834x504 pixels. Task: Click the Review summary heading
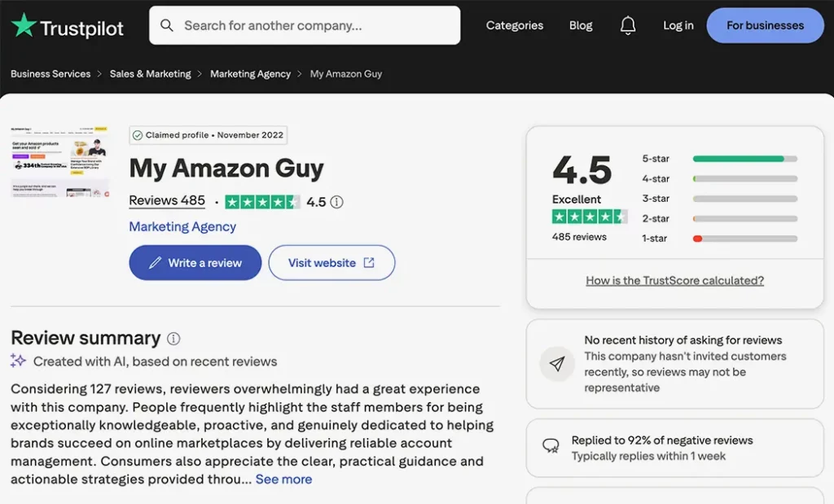(86, 338)
